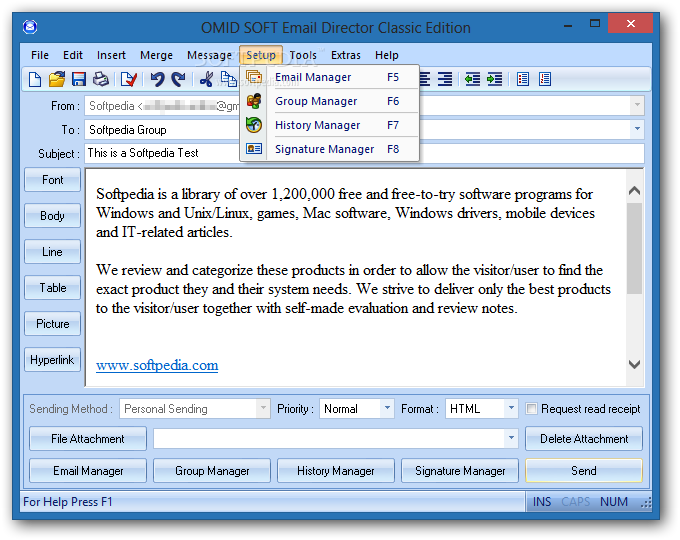Click the Line side button
This screenshot has width=680, height=540.
coord(52,252)
